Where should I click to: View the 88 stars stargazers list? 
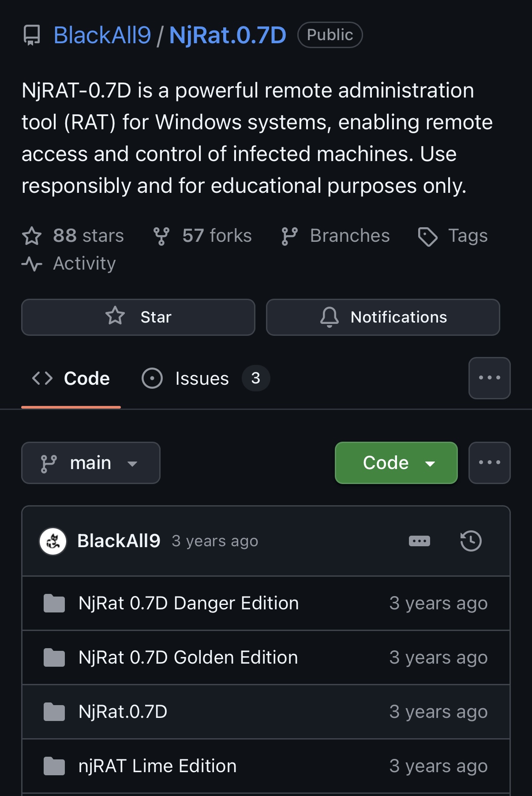tap(73, 236)
